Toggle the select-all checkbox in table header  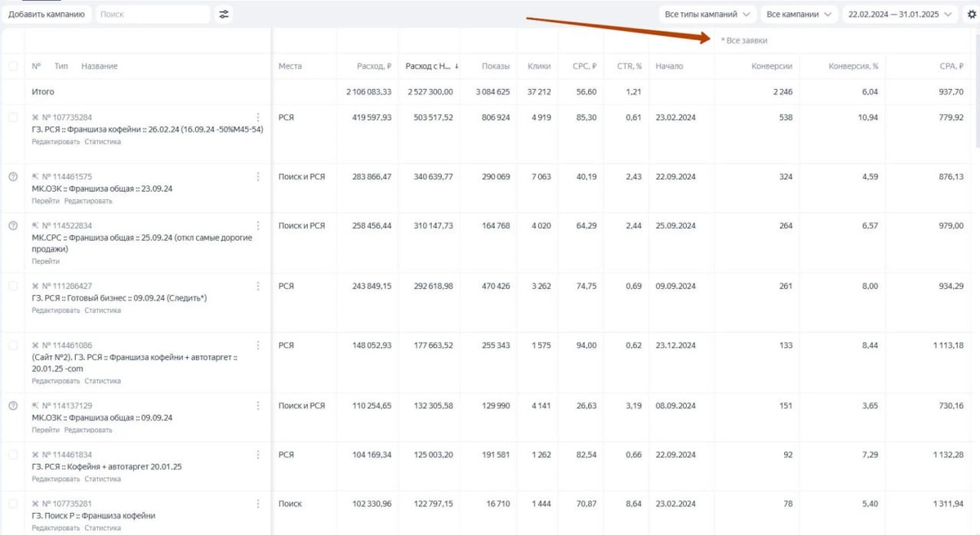click(x=13, y=66)
